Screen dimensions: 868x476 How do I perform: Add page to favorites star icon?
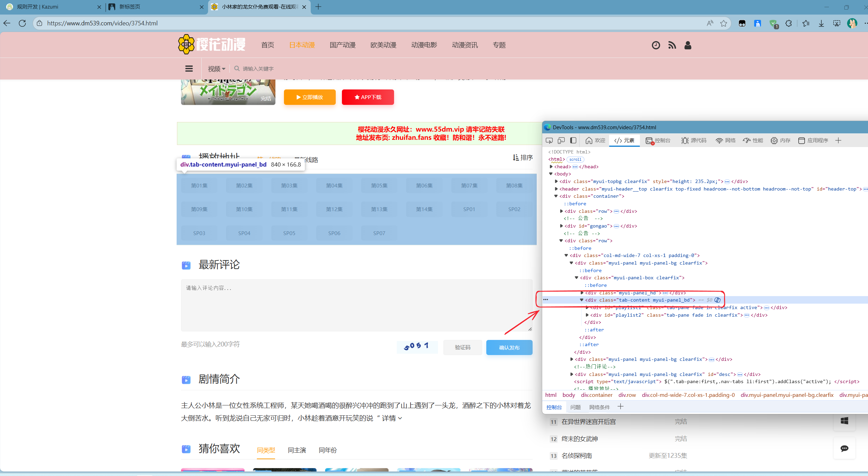click(724, 23)
